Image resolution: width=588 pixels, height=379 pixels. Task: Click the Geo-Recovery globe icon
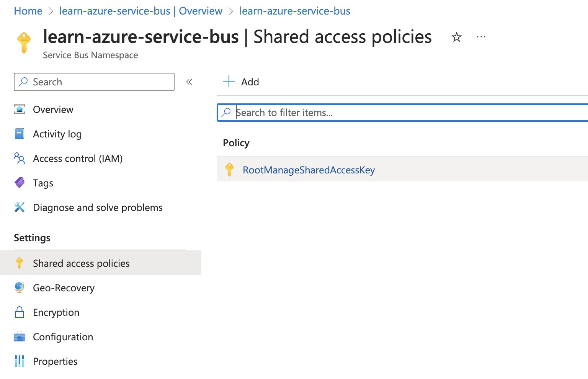[20, 288]
